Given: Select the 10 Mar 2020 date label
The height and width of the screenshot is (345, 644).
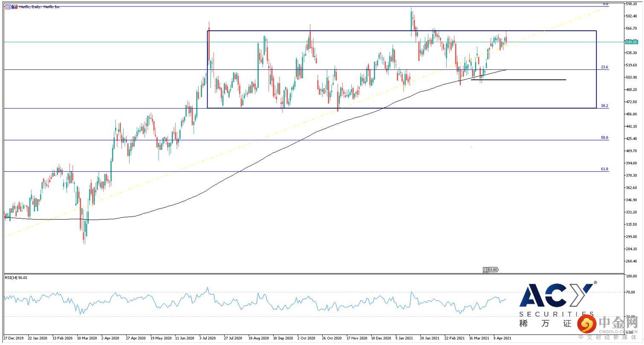Looking at the screenshot, I should (87, 338).
